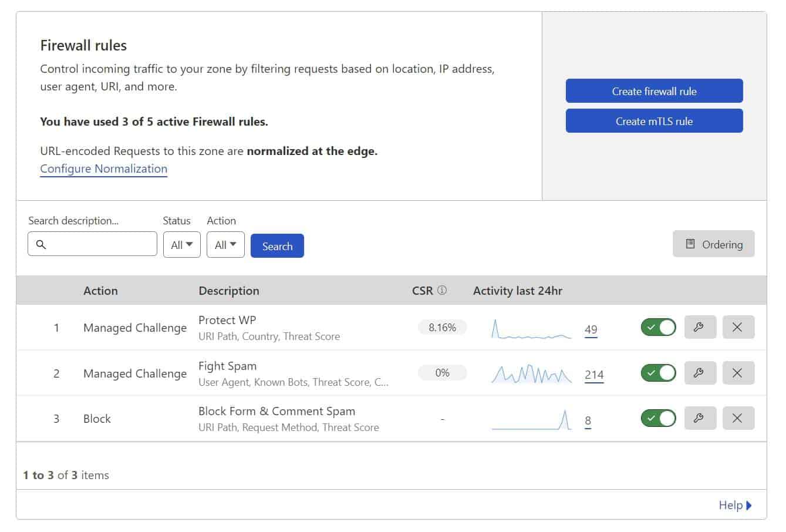
Task: Click Block Form & Comment Spam title
Action: coord(276,411)
